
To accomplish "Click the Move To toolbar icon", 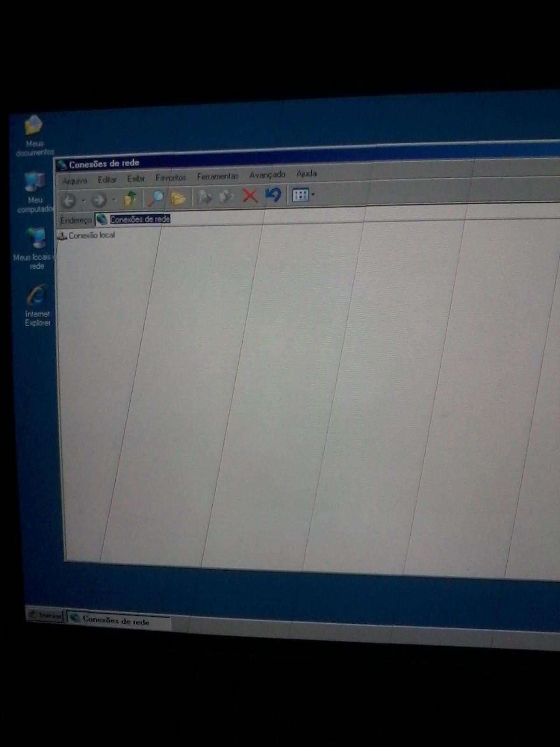I will pos(204,197).
